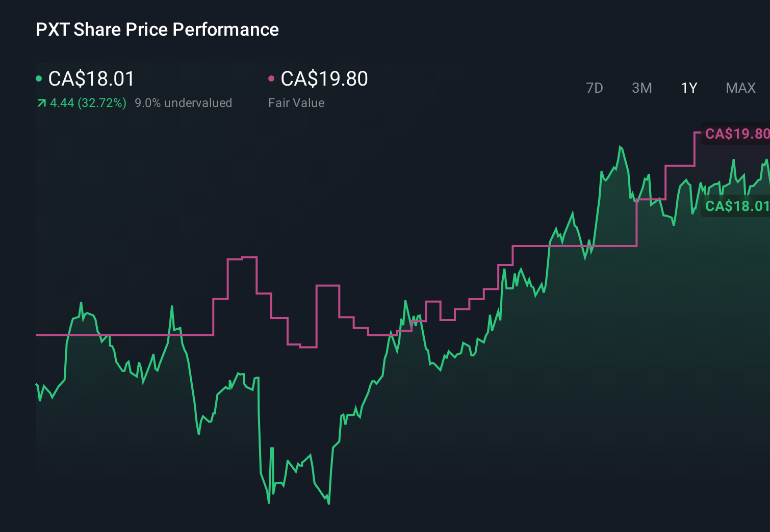Click the green share price legend dot
Image resolution: width=770 pixels, height=532 pixels.
click(x=39, y=79)
